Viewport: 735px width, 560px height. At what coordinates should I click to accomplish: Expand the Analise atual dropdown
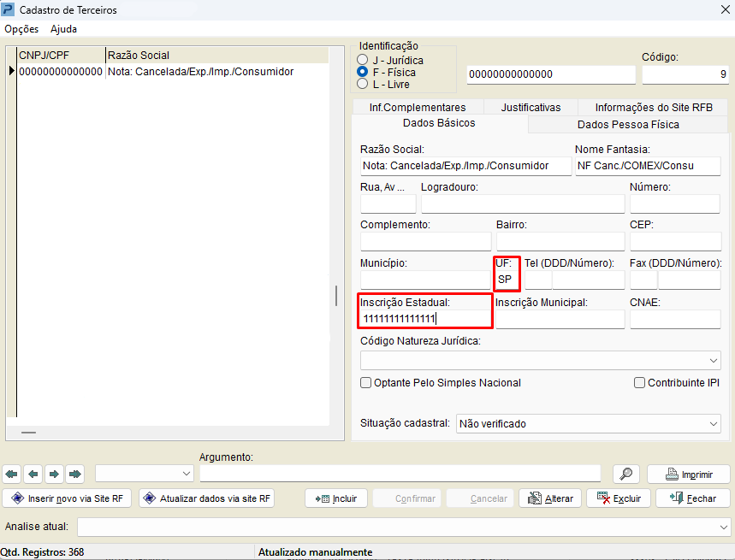point(723,528)
